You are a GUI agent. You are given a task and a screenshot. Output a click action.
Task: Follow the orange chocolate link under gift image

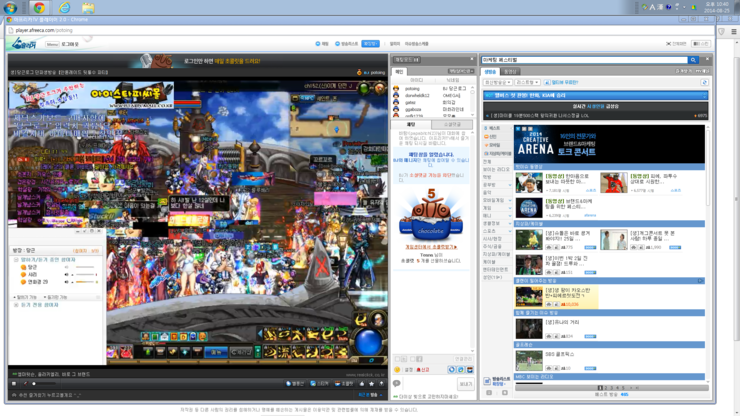tap(431, 247)
